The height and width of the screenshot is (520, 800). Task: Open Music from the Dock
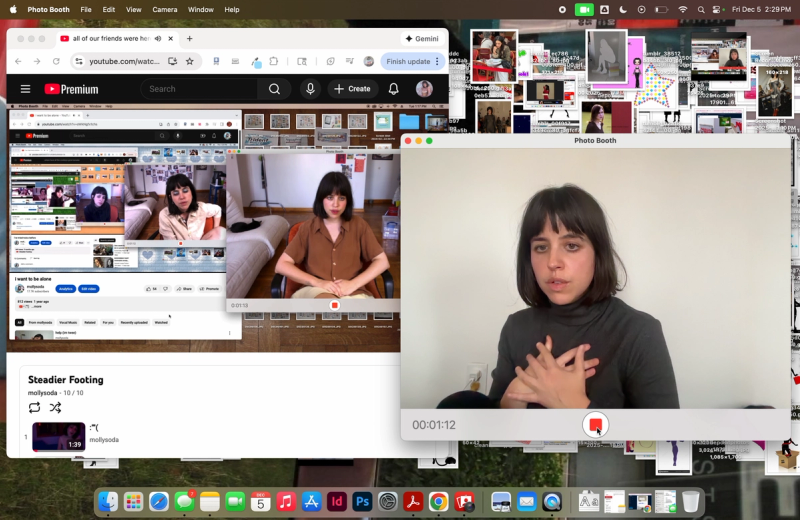pos(286,502)
